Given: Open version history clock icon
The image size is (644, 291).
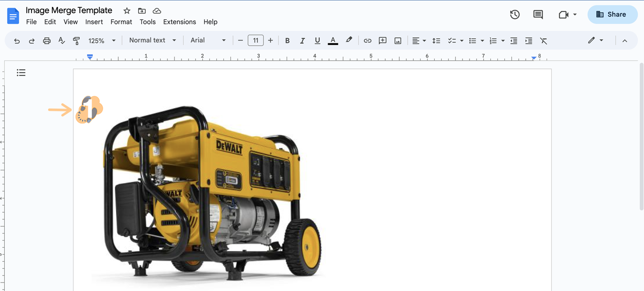Looking at the screenshot, I should pyautogui.click(x=515, y=15).
